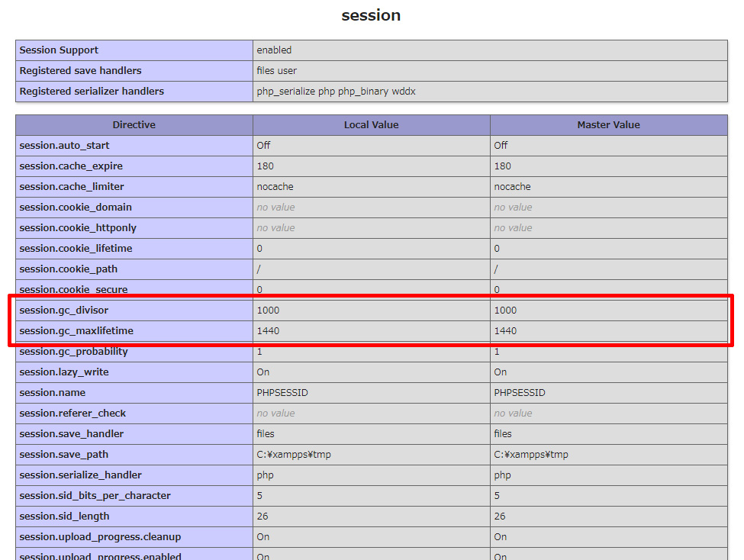Click the session.gc_divisor directive cell
This screenshot has width=744, height=560.
coord(64,311)
